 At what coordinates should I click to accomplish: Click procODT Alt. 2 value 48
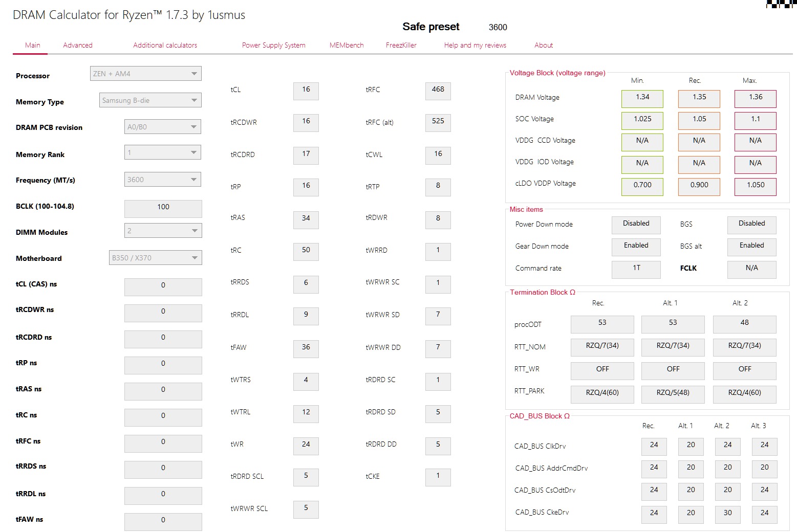[x=745, y=324]
